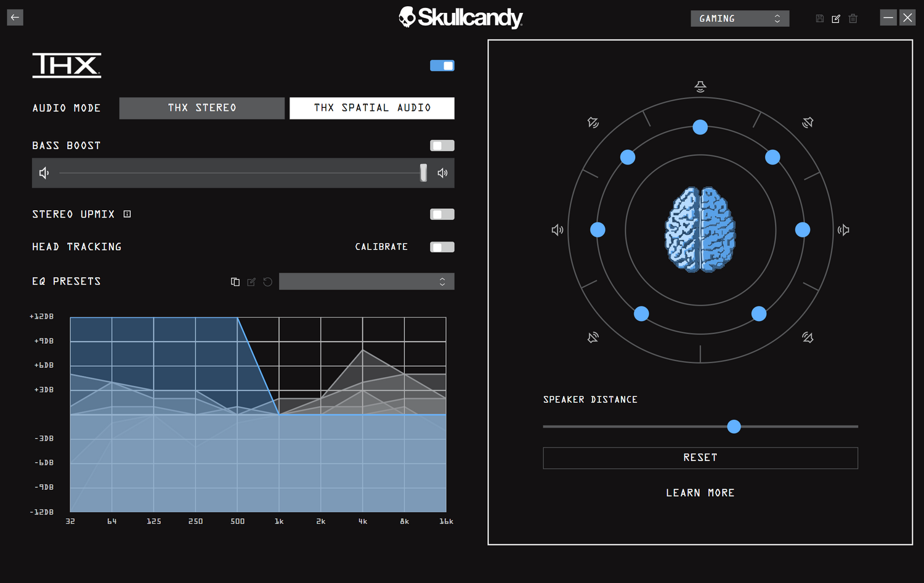Turn off the THX main toggle

[x=442, y=65]
